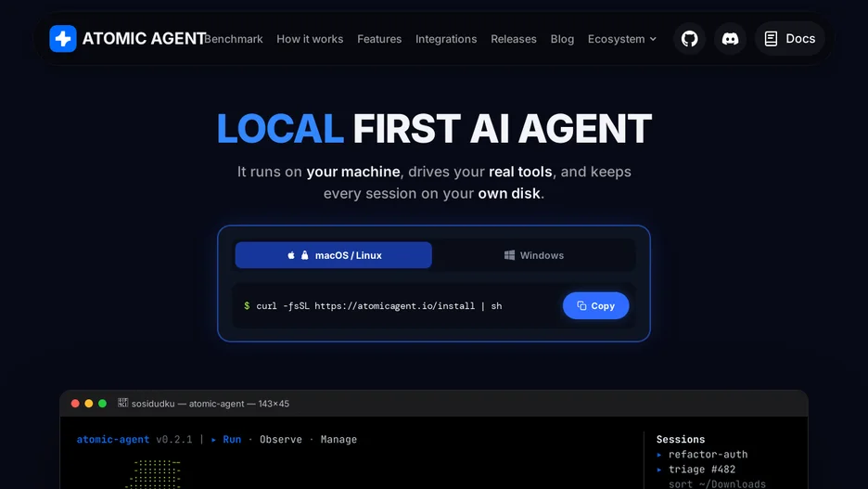
Task: Switch installer to Windows
Action: (x=533, y=255)
